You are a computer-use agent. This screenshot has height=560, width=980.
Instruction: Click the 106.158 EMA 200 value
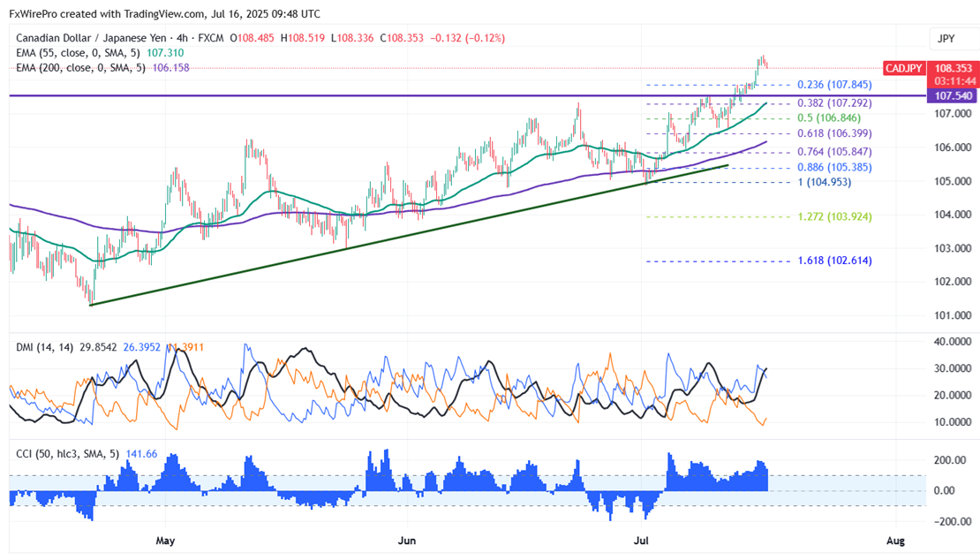(170, 67)
